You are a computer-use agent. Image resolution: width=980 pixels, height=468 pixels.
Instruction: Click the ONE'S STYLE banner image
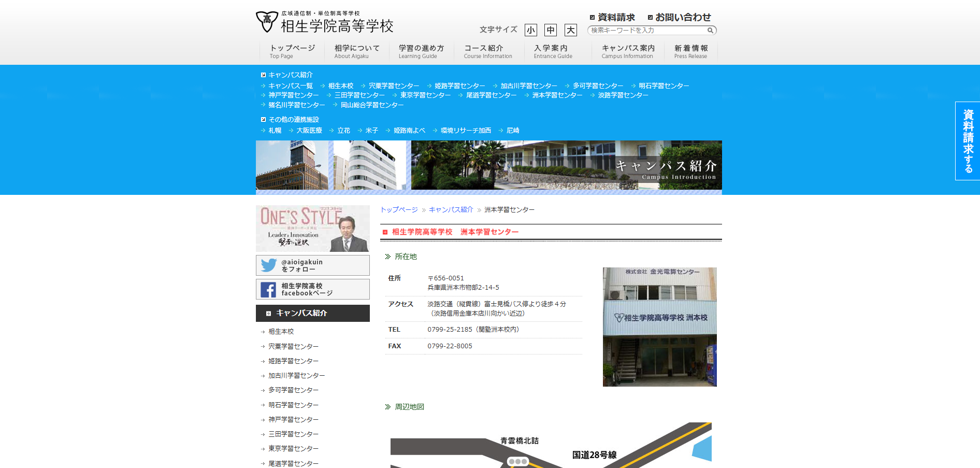click(x=312, y=229)
